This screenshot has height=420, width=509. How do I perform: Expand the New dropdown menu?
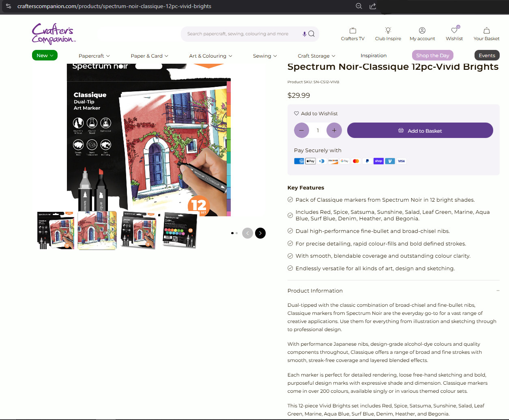45,55
